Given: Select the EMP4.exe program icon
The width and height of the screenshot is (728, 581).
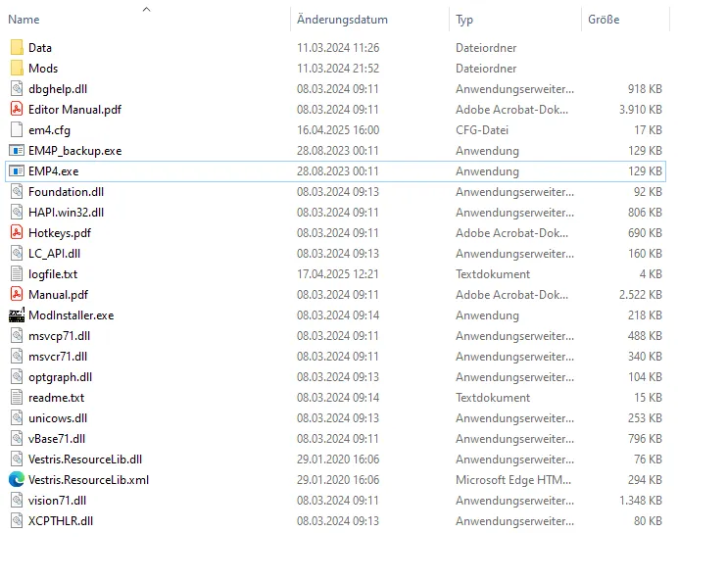Looking at the screenshot, I should [17, 171].
